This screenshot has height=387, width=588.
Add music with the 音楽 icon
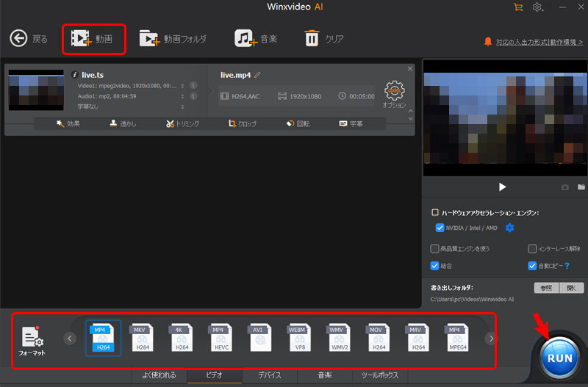[x=246, y=38]
